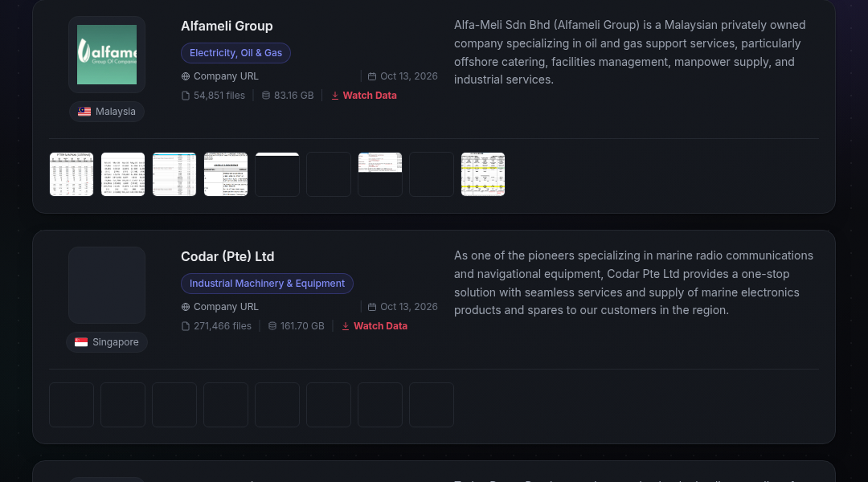Open the first empty thumbnail in Codar card
868x482 pixels.
(x=72, y=405)
